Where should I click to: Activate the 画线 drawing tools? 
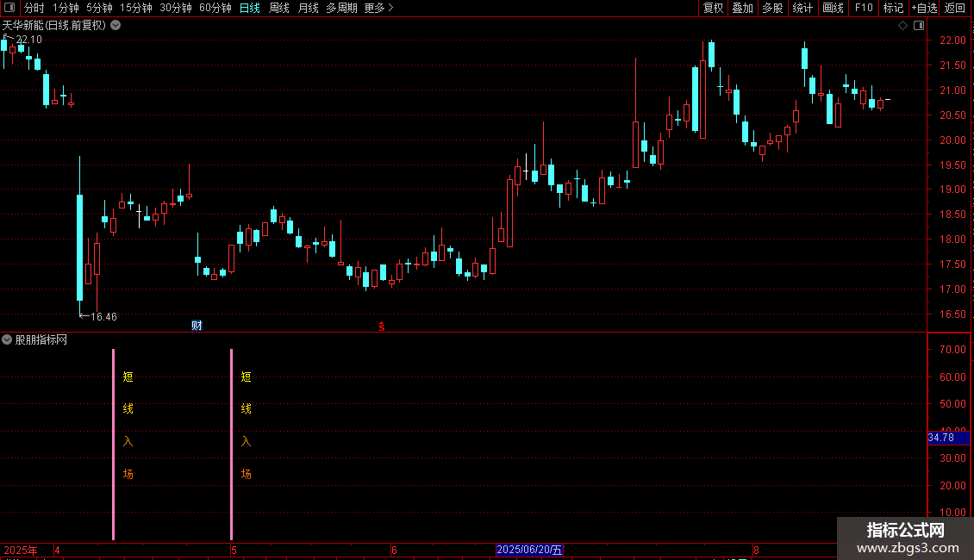(x=833, y=8)
